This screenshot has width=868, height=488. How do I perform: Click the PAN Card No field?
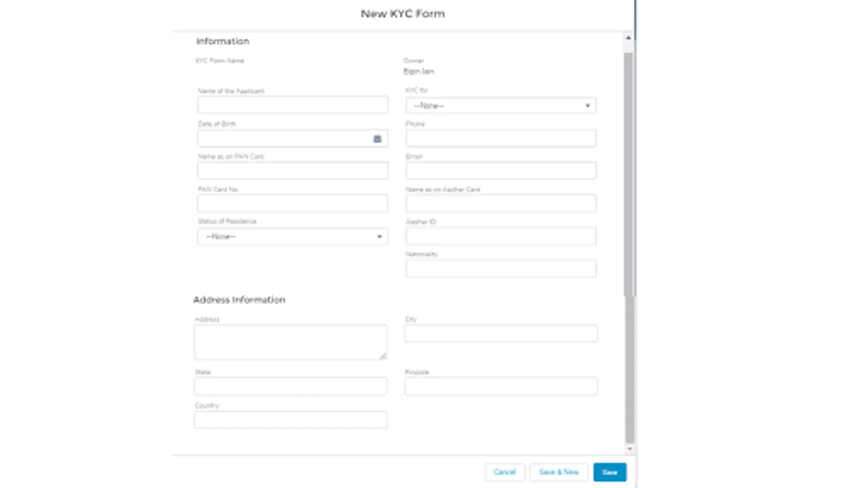(292, 203)
